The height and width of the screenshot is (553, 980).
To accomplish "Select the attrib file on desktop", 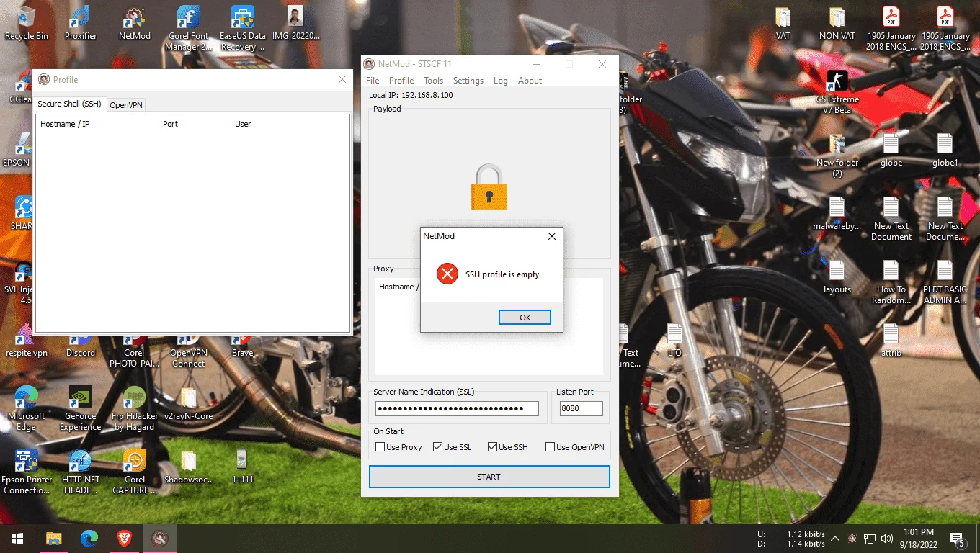I will [891, 340].
